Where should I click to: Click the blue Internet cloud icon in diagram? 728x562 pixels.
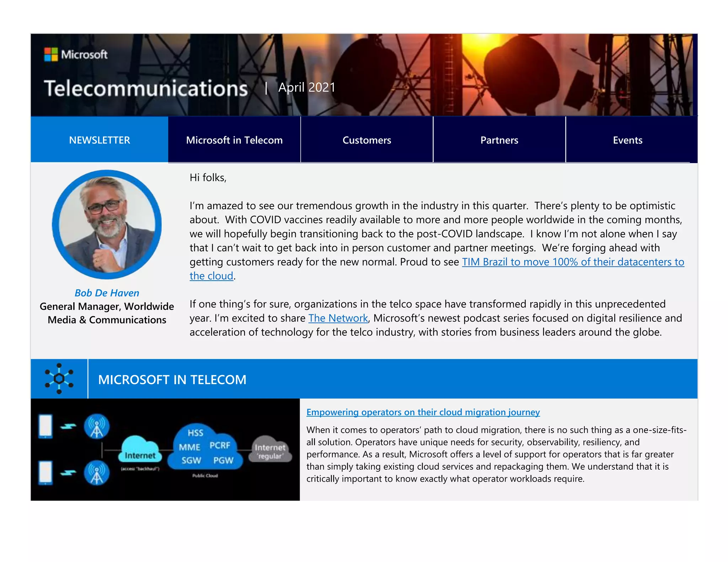[x=140, y=450]
